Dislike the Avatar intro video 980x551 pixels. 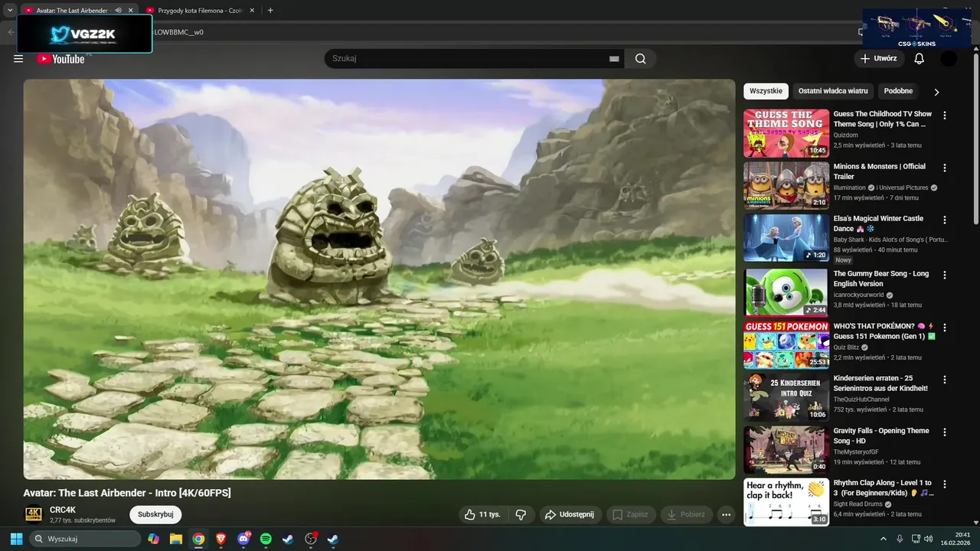tap(521, 515)
